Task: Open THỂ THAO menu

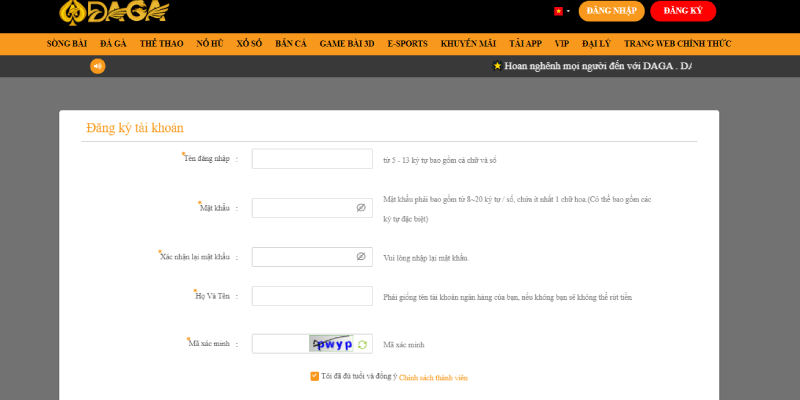Action: [161, 44]
